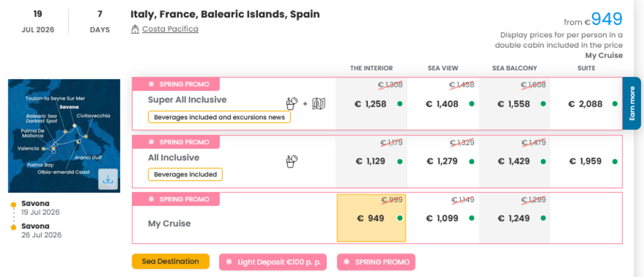Select All Inclusive sea view price €1,279
644x277 pixels.
[442, 161]
